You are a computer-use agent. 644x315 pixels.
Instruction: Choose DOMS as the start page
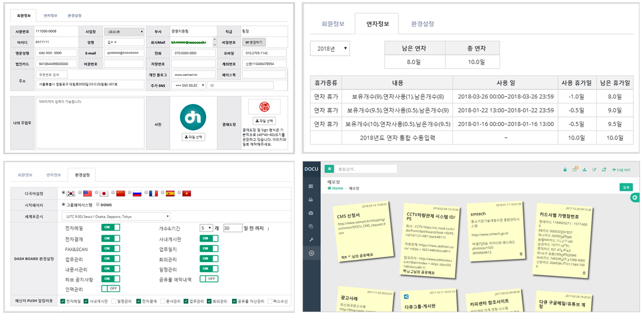[x=97, y=204]
